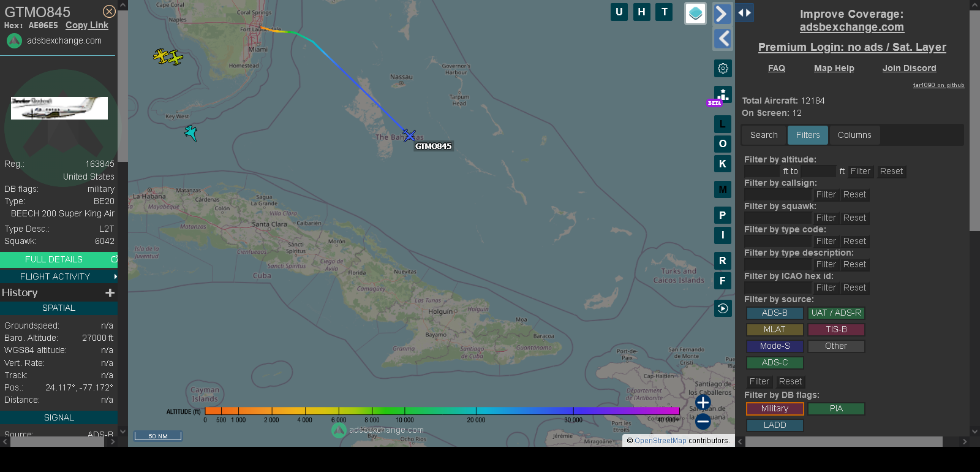
Task: Select the cyan jet aircraft near Key West
Action: point(191,133)
